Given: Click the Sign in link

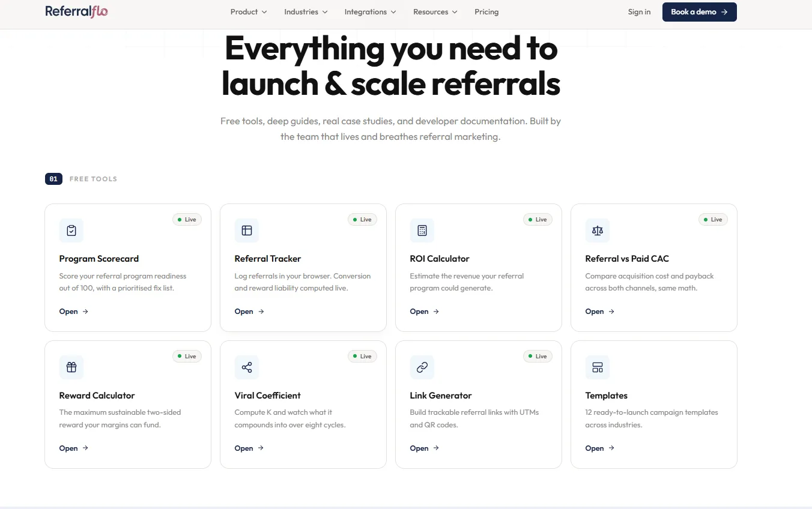Looking at the screenshot, I should [x=639, y=12].
